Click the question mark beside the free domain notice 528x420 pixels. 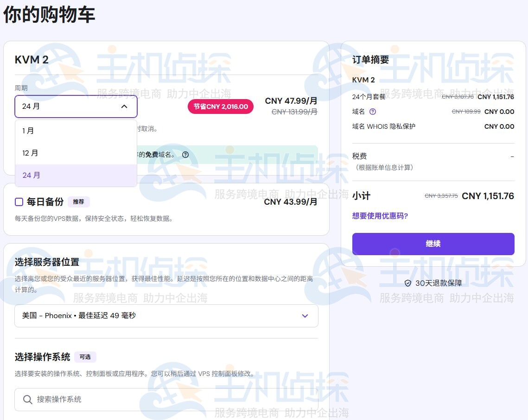(x=185, y=155)
